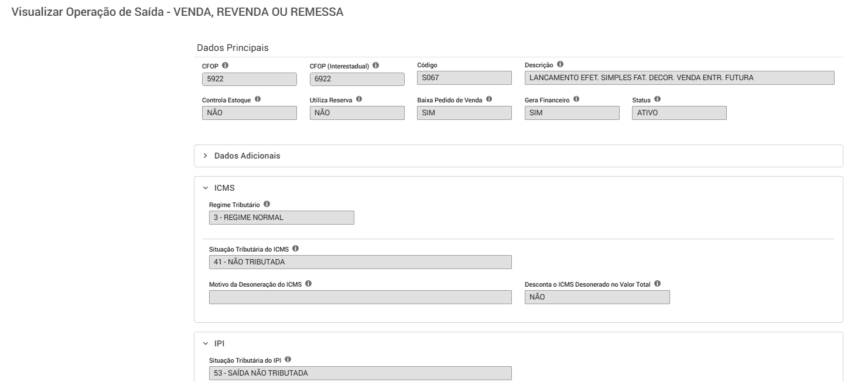Screen dimensions: 868x382
Task: Select the Regime Tributário field
Action: (x=282, y=218)
